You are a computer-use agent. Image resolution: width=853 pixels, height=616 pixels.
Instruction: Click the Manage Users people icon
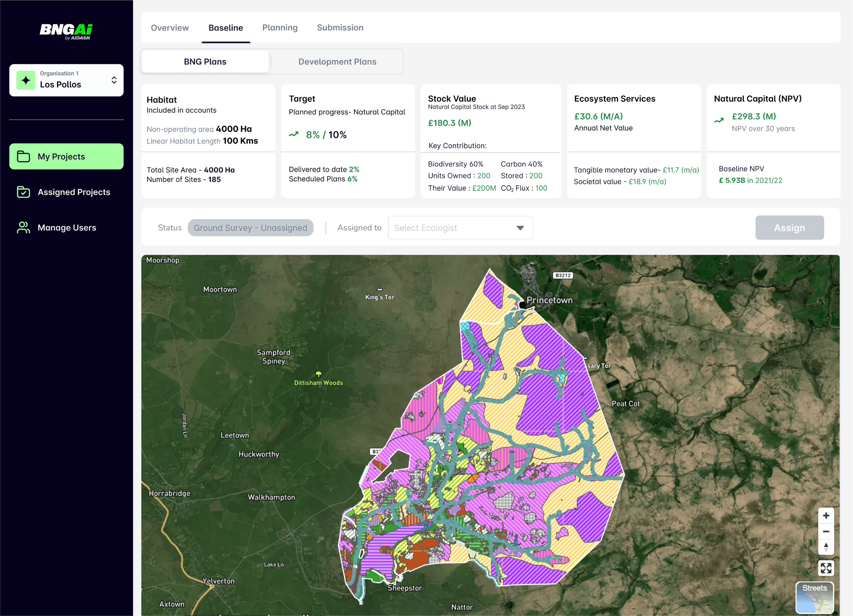23,227
